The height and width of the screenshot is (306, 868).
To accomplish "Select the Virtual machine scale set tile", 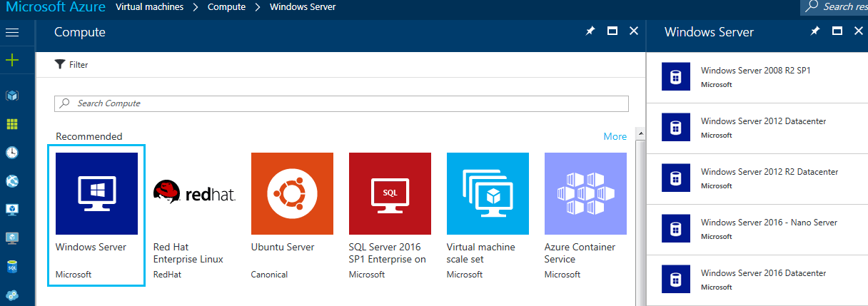I will point(488,216).
